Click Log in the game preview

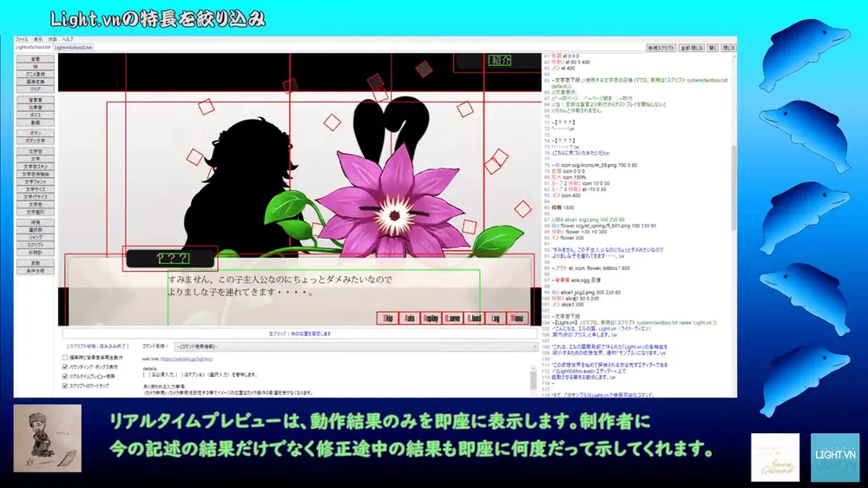pos(496,319)
